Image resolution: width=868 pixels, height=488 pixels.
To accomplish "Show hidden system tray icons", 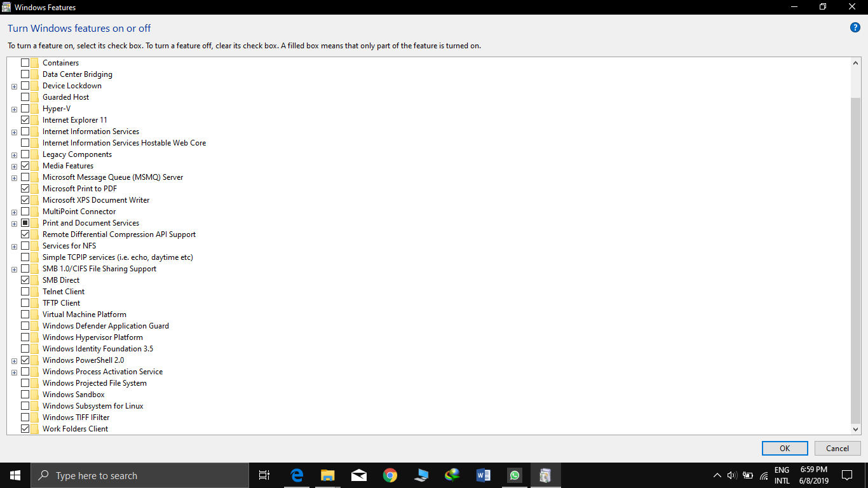I will (717, 475).
